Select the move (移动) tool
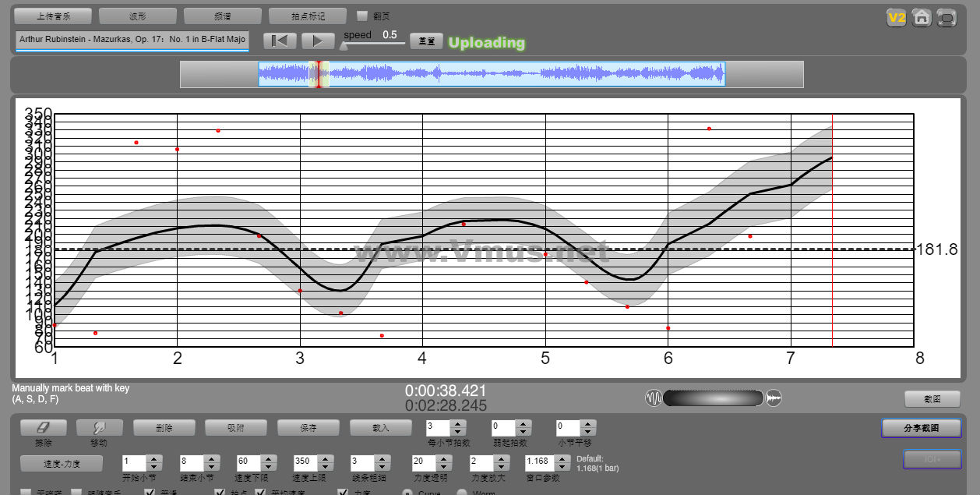 pyautogui.click(x=99, y=428)
